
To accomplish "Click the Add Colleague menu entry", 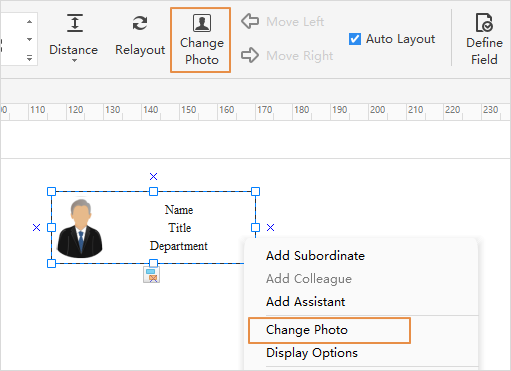I will (309, 279).
